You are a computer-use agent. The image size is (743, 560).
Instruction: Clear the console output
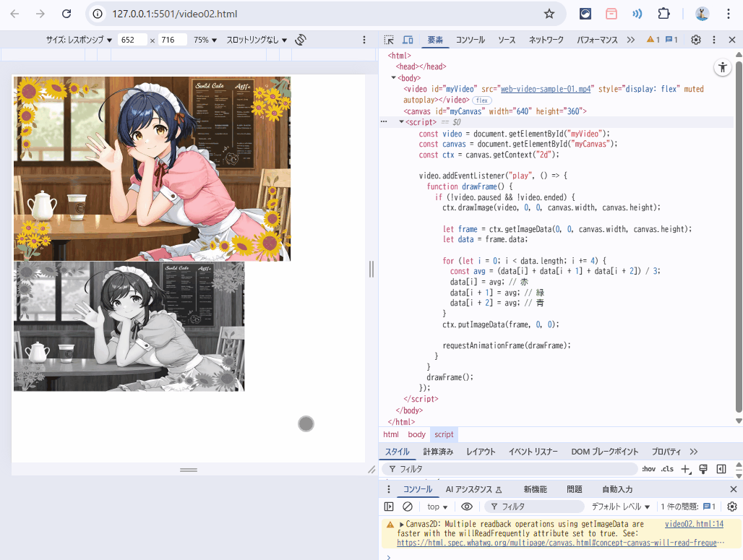pos(408,507)
